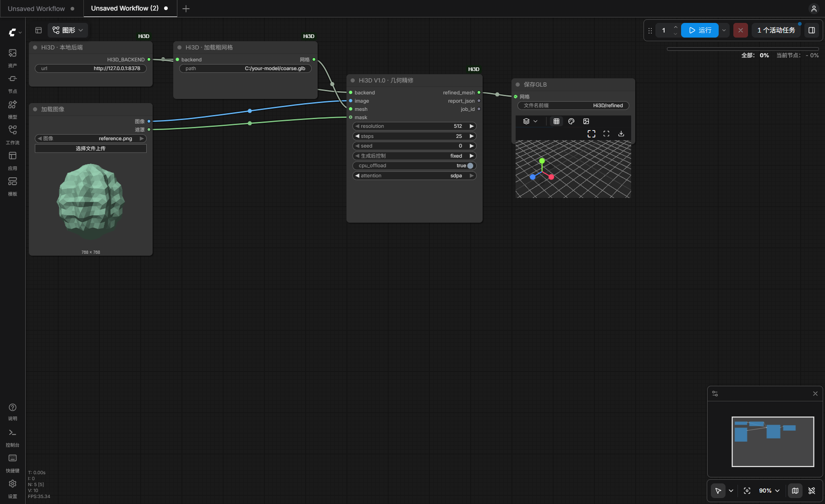Image resolution: width=825 pixels, height=504 pixels.
Task: Click the resolution 512 slider field
Action: 414,126
